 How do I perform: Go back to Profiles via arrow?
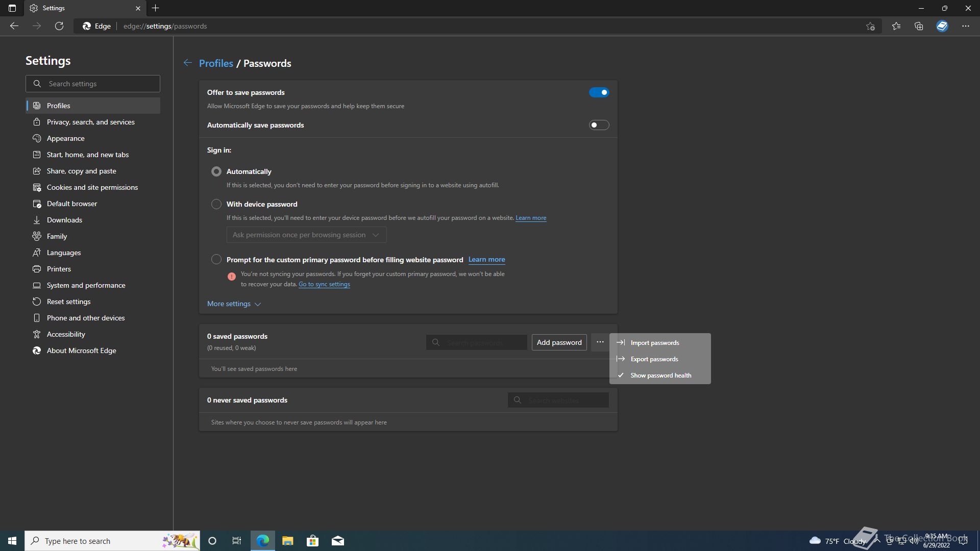coord(188,63)
